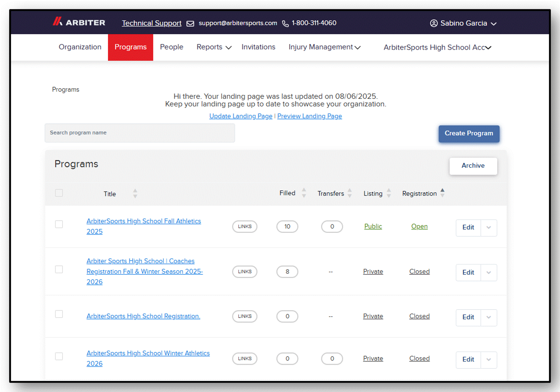Open ArbiterSports High School account switcher
The image size is (560, 392).
438,48
